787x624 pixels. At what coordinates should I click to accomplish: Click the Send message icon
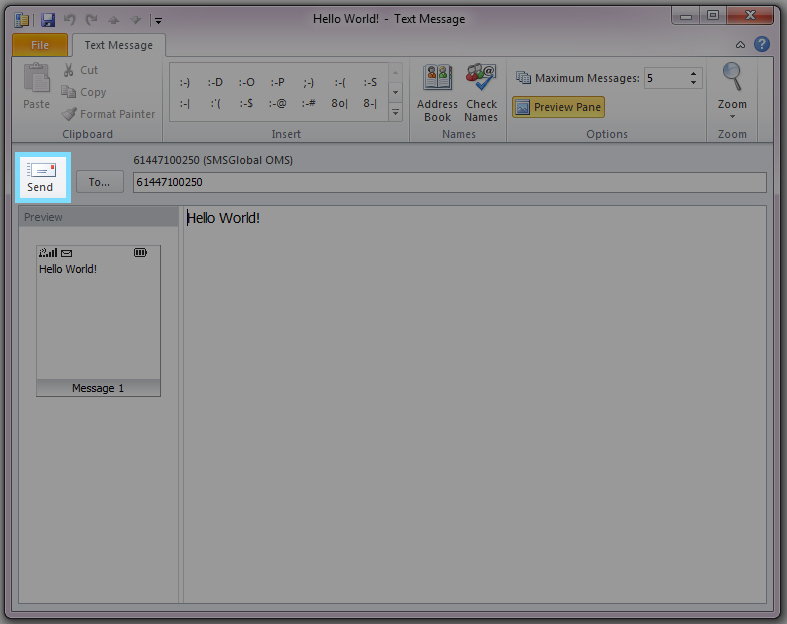(41, 177)
